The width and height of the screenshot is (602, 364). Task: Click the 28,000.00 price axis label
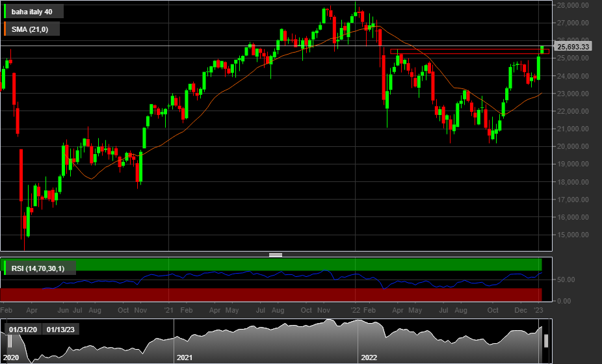click(573, 5)
